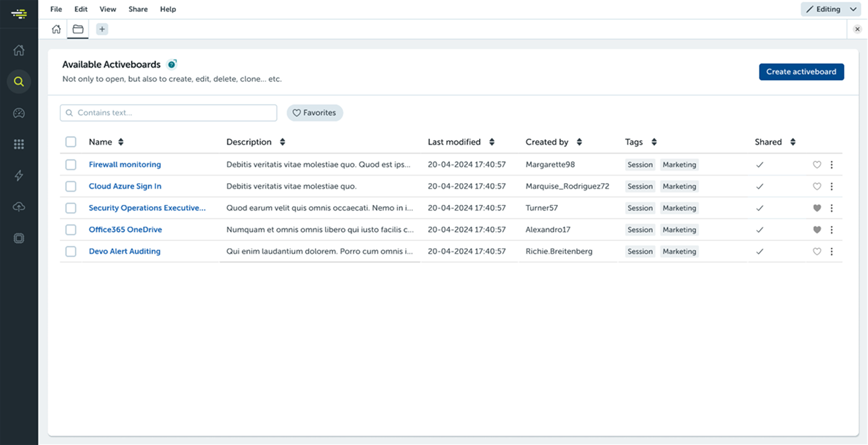Sort the Name column
This screenshot has height=445, width=868.
pos(120,142)
